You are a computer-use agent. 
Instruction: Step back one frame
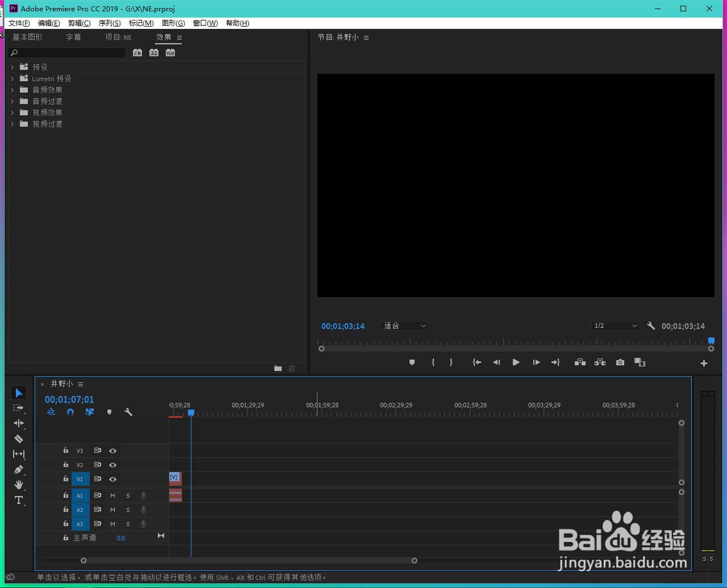[x=496, y=362]
